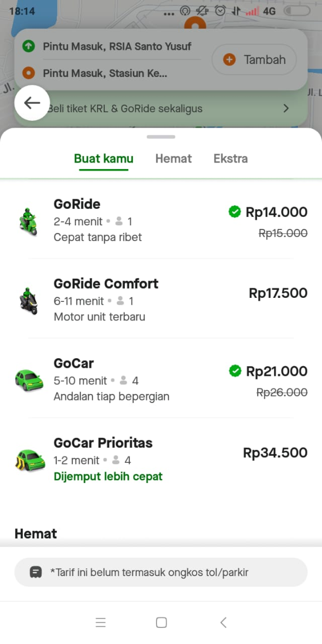This screenshot has width=322, height=644.
Task: Switch to the Ekstra tab
Action: [x=230, y=159]
